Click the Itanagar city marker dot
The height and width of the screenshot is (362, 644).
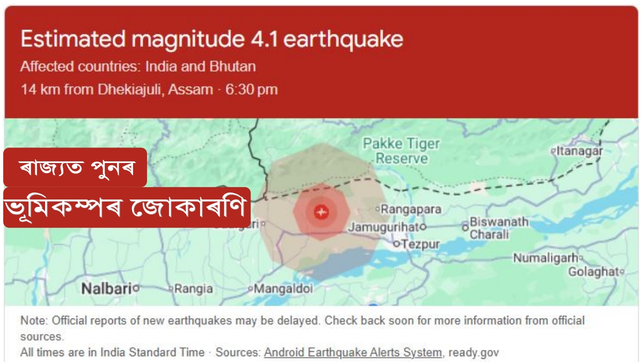(553, 151)
